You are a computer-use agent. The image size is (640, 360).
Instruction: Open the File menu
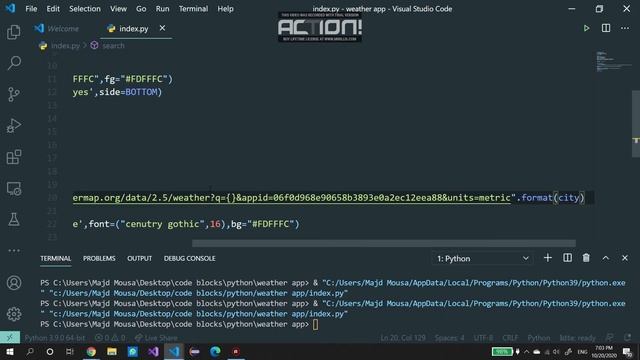(31, 9)
